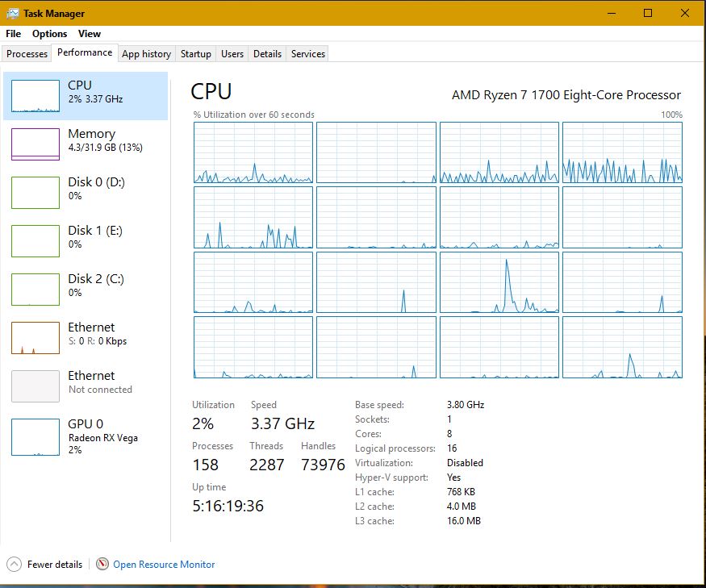
Task: Go to the Startup tab
Action: [x=196, y=53]
